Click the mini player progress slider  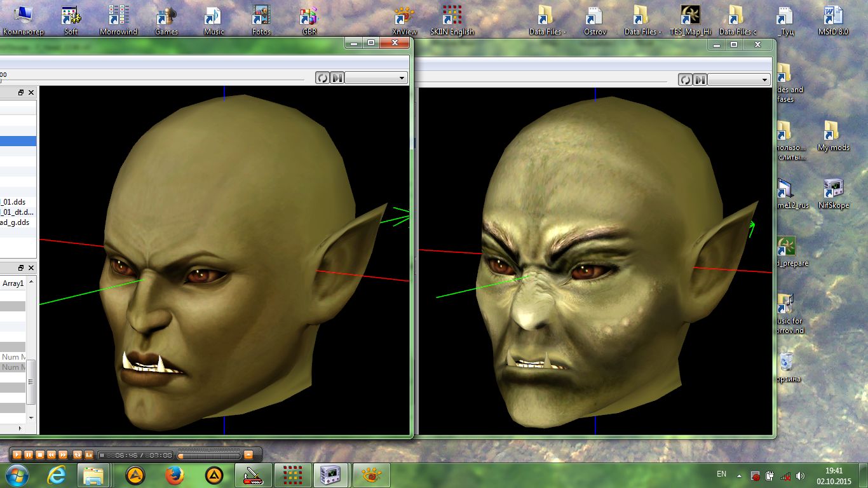[x=208, y=455]
